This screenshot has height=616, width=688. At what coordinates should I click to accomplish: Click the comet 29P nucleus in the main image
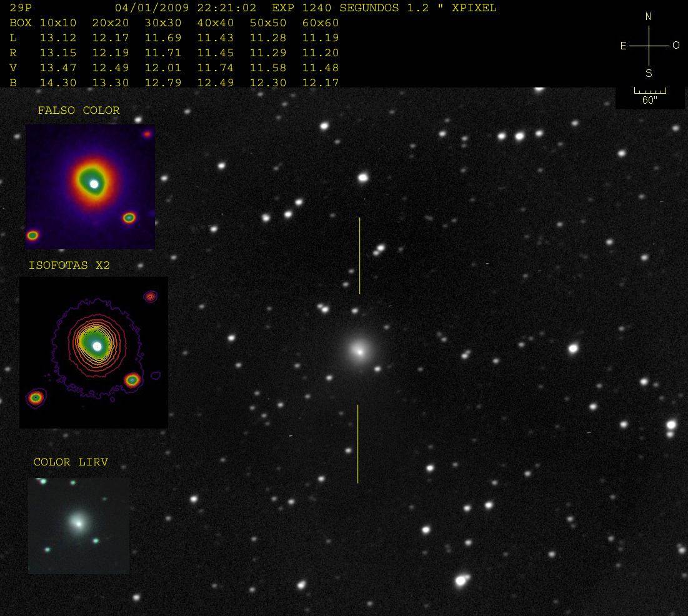click(359, 352)
